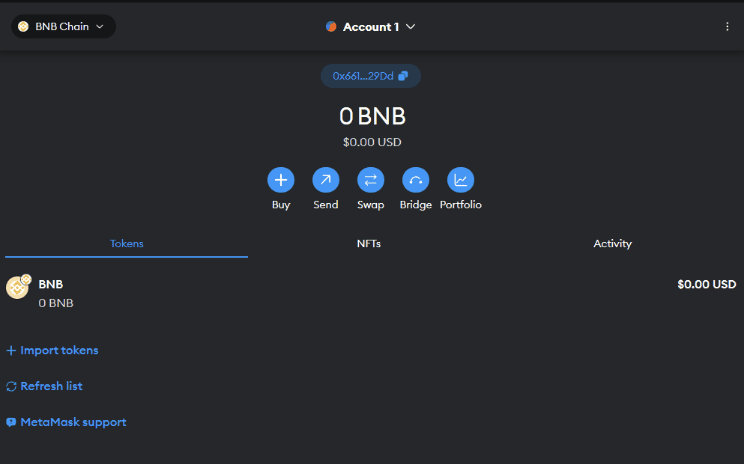Click the Buy plus icon

pos(281,180)
